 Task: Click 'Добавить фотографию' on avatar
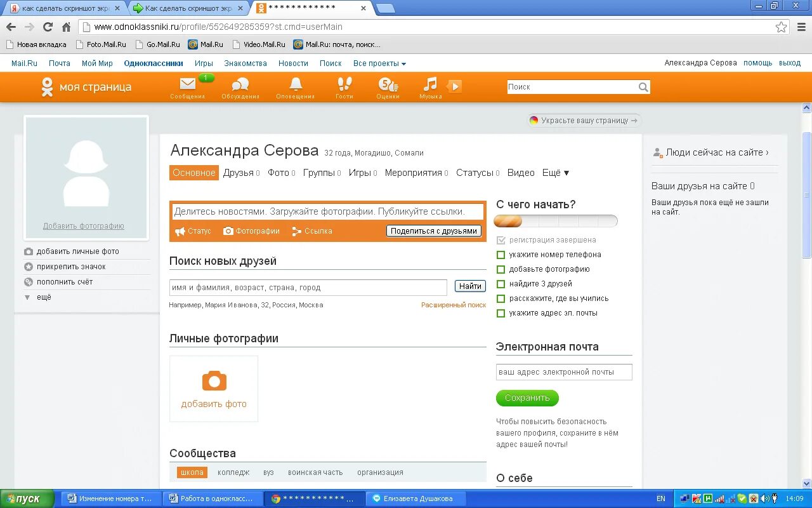[x=84, y=226]
